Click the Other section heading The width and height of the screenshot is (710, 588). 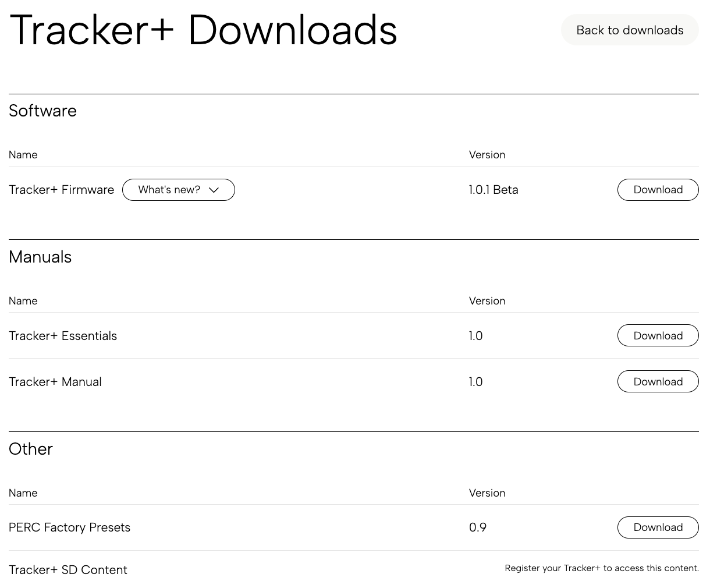pyautogui.click(x=30, y=449)
